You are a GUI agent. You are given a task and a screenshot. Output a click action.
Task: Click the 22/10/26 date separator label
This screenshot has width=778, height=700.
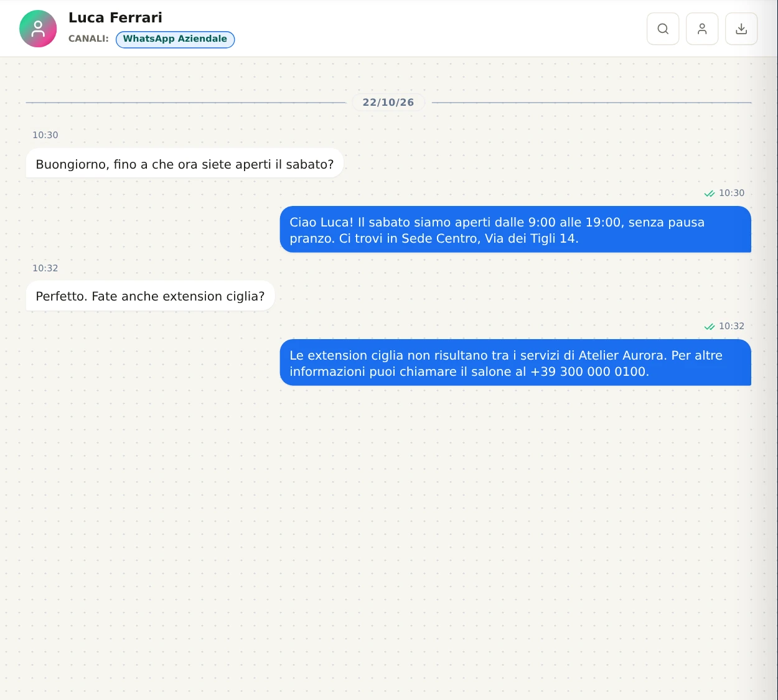388,102
